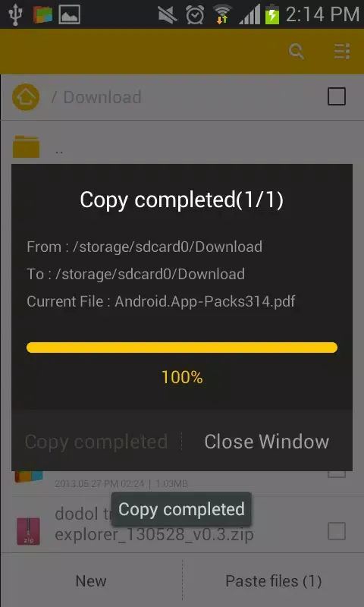The height and width of the screenshot is (607, 364).
Task: Select the New tab at bottom
Action: 91,580
